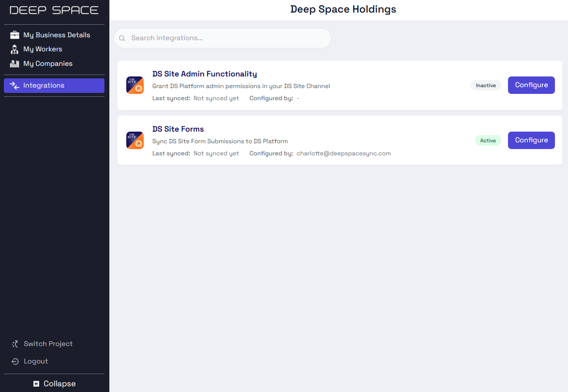Click the Deep Space logo

pos(54,10)
